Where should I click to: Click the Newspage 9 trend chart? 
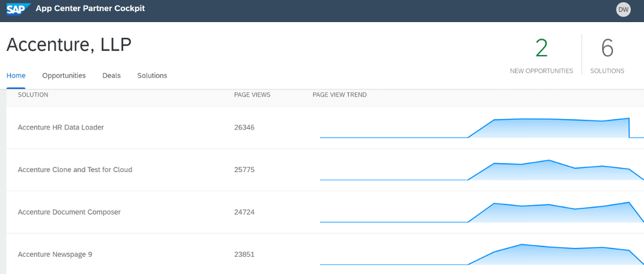(482, 255)
